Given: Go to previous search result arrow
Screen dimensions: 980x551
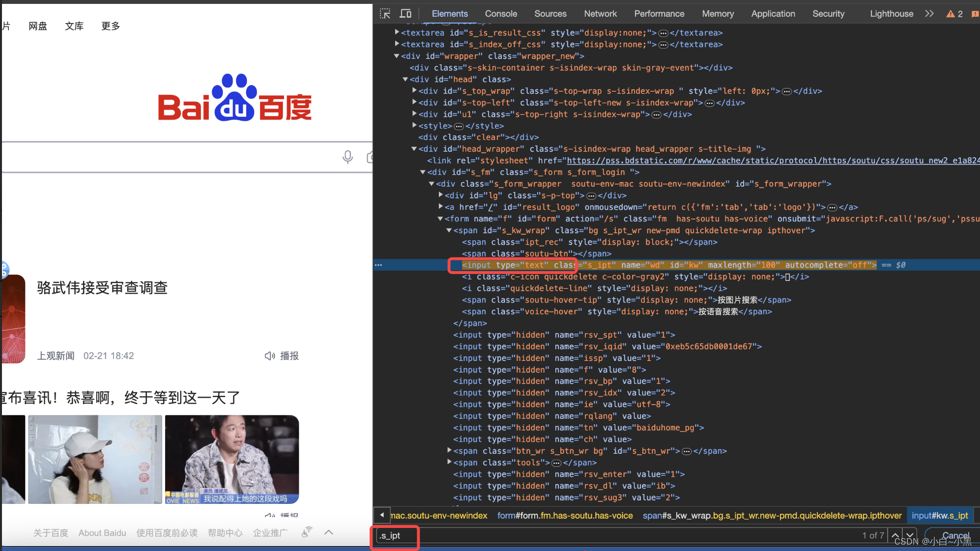Looking at the screenshot, I should click(x=895, y=535).
